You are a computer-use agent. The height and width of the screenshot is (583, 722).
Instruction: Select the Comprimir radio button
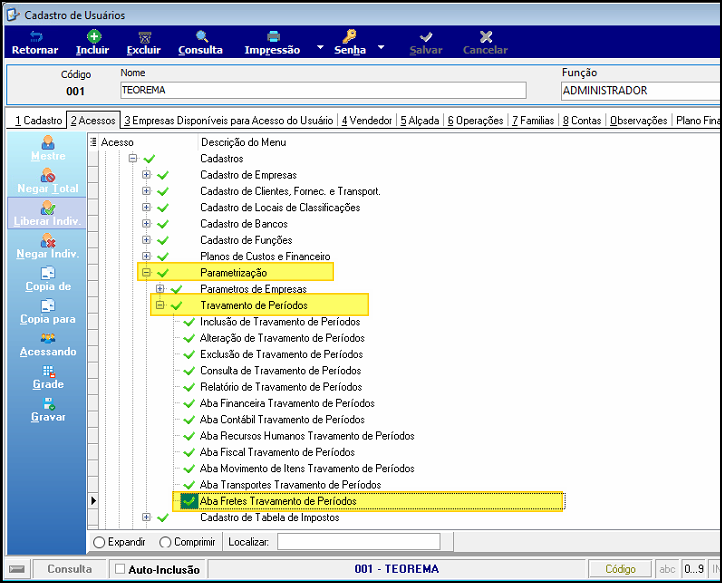165,542
